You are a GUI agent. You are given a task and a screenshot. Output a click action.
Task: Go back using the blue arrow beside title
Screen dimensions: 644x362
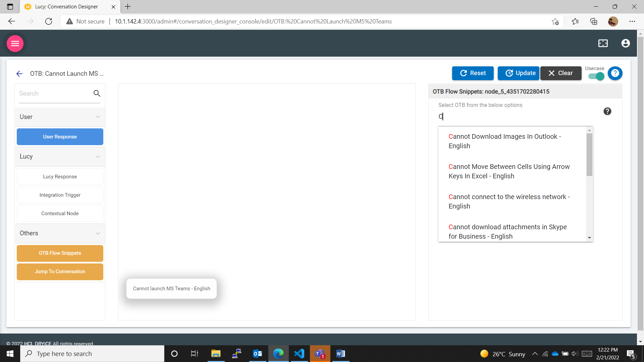[x=19, y=74]
